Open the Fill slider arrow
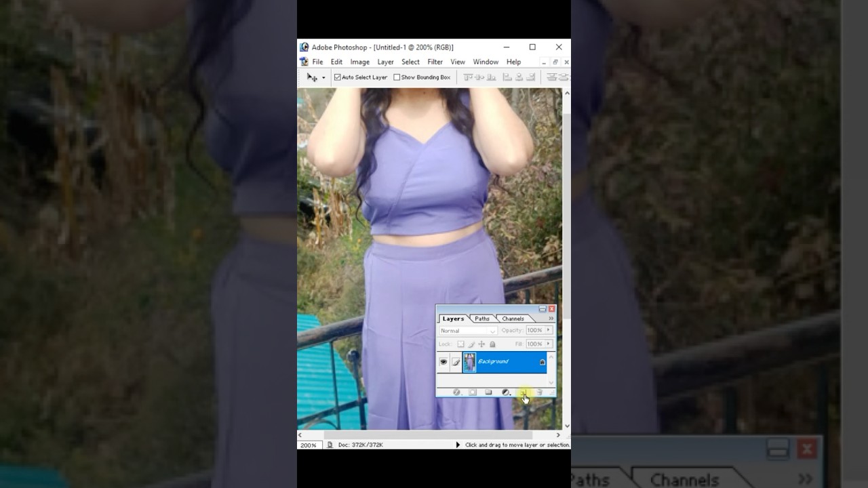The image size is (868, 488). (x=549, y=344)
